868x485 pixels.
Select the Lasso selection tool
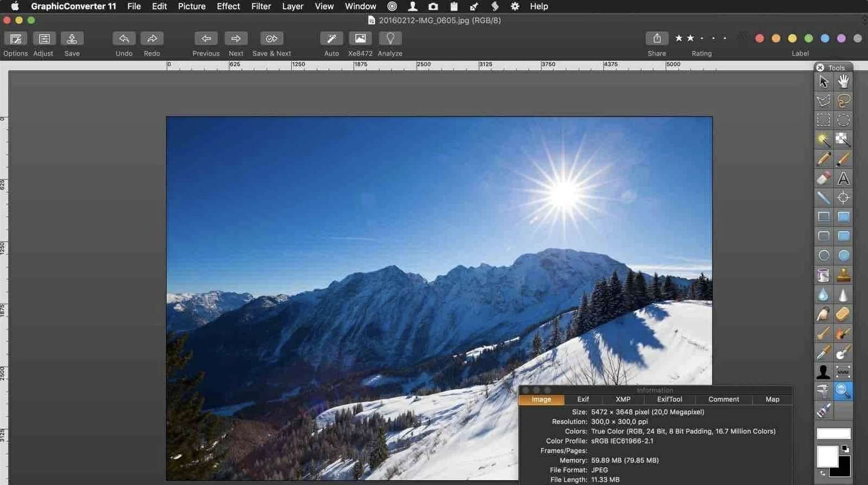tap(843, 101)
